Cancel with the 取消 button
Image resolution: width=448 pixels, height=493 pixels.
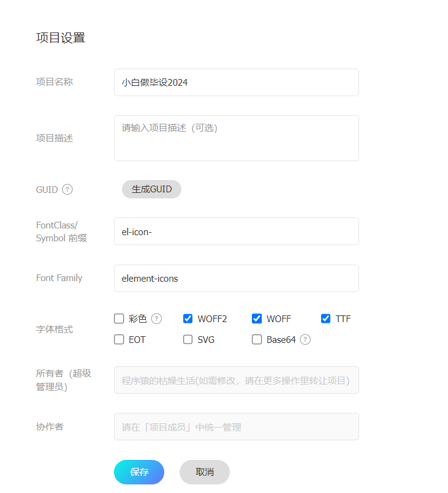[205, 472]
